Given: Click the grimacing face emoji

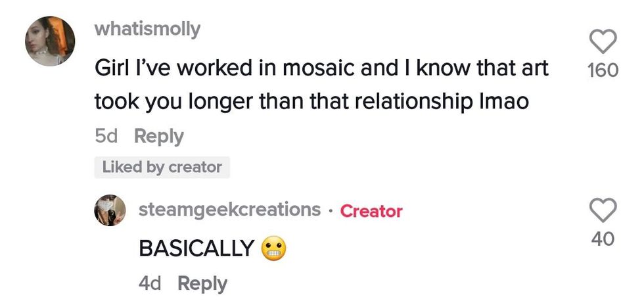Looking at the screenshot, I should pos(275,248).
